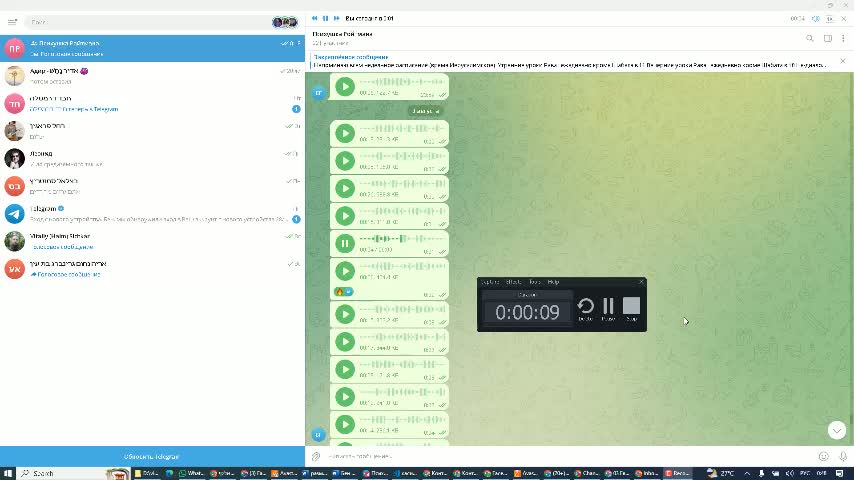This screenshot has width=854, height=480.
Task: Pause the currently playing voice message
Action: [345, 242]
